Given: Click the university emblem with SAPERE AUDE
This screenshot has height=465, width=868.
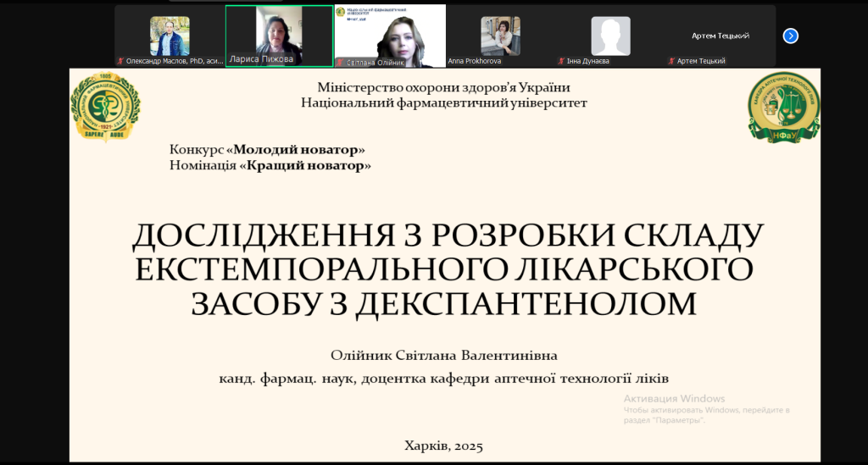Looking at the screenshot, I should coord(105,106).
